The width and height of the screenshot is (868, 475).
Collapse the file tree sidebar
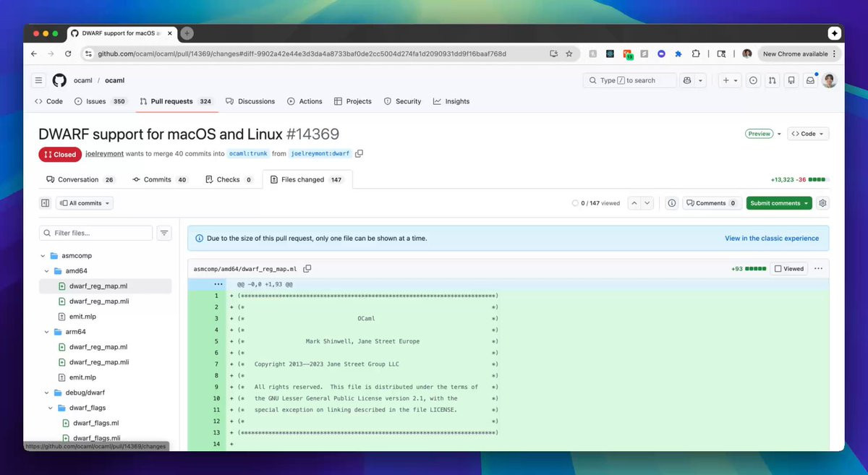(45, 203)
